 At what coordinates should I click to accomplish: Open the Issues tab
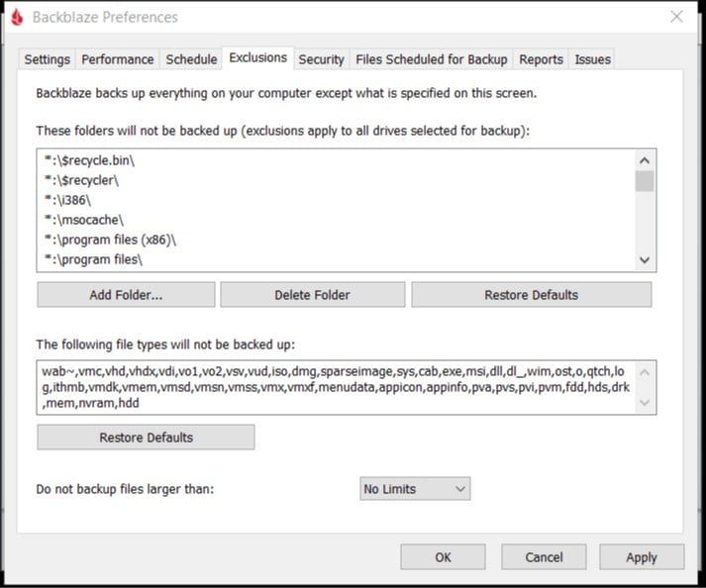coord(592,59)
